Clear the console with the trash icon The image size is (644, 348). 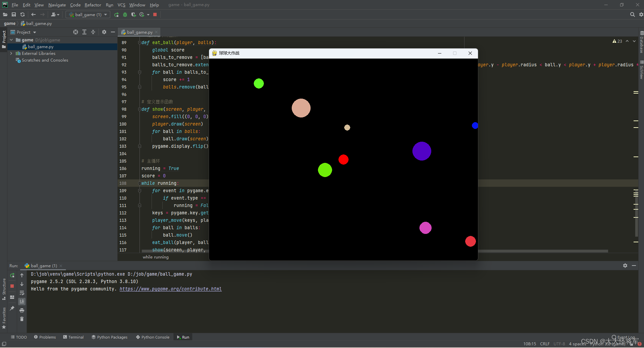22,319
